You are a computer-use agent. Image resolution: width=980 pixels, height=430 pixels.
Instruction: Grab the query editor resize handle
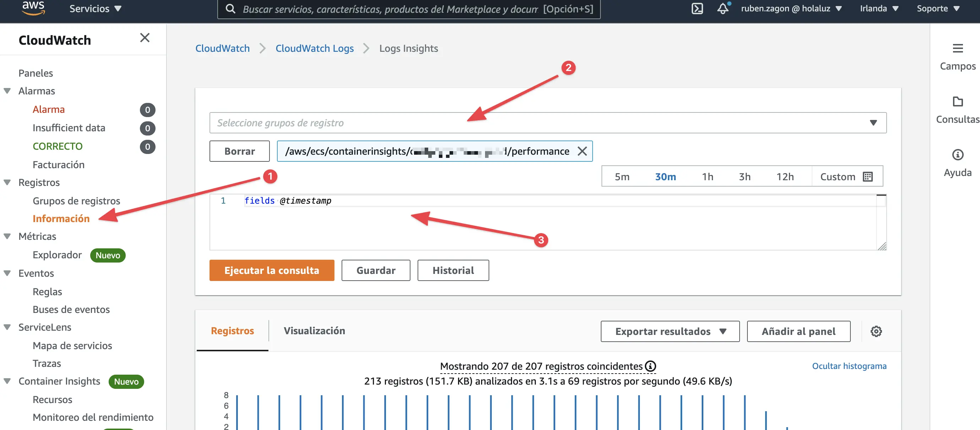[x=882, y=246]
